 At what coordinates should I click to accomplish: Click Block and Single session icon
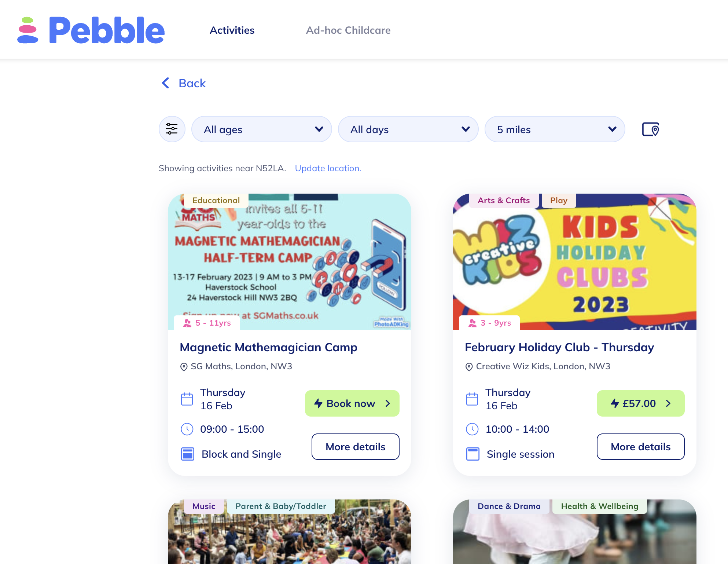coord(188,454)
